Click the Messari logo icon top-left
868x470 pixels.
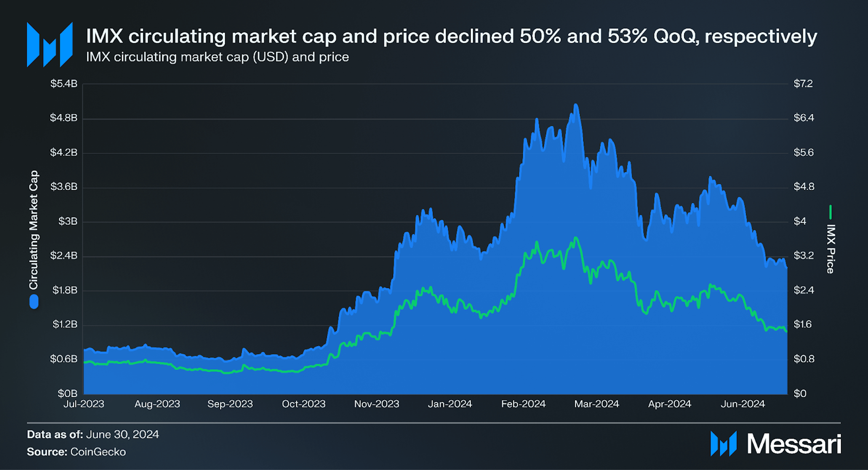[x=49, y=45]
